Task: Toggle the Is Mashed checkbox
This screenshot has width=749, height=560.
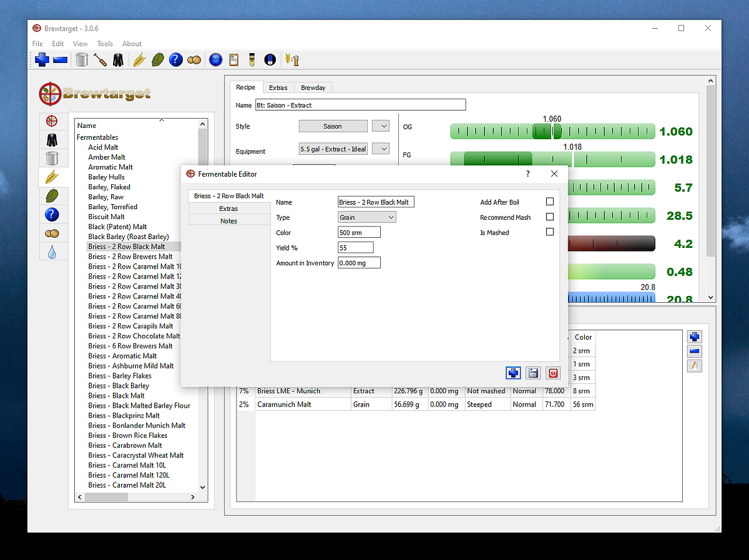Action: point(550,232)
